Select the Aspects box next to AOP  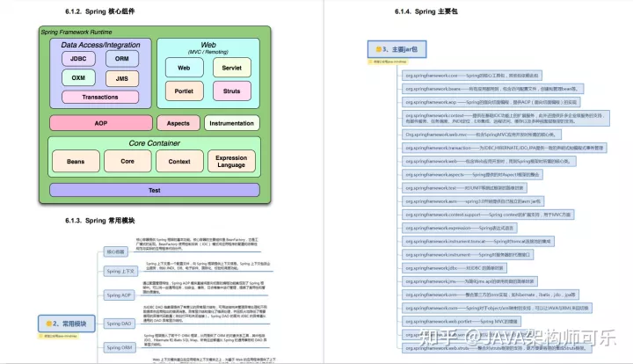coord(178,123)
